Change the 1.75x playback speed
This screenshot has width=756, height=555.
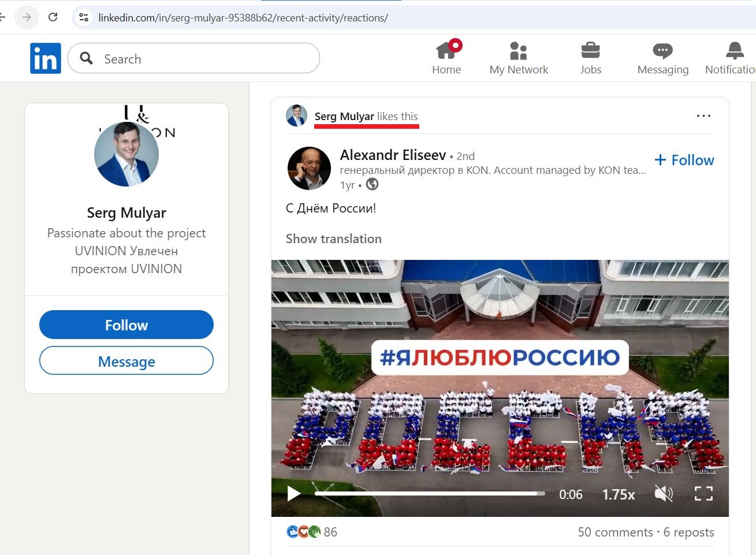pyautogui.click(x=617, y=494)
